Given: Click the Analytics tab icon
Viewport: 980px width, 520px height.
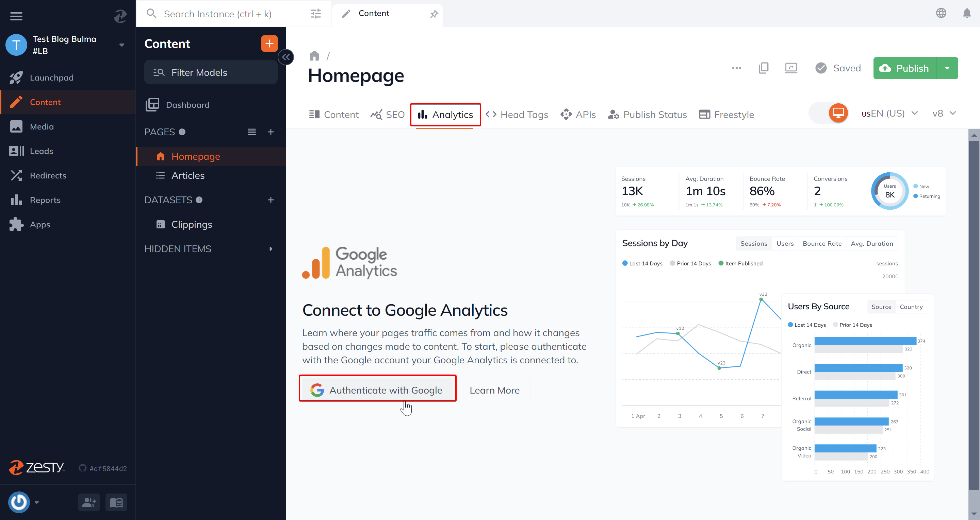Looking at the screenshot, I should [x=421, y=114].
